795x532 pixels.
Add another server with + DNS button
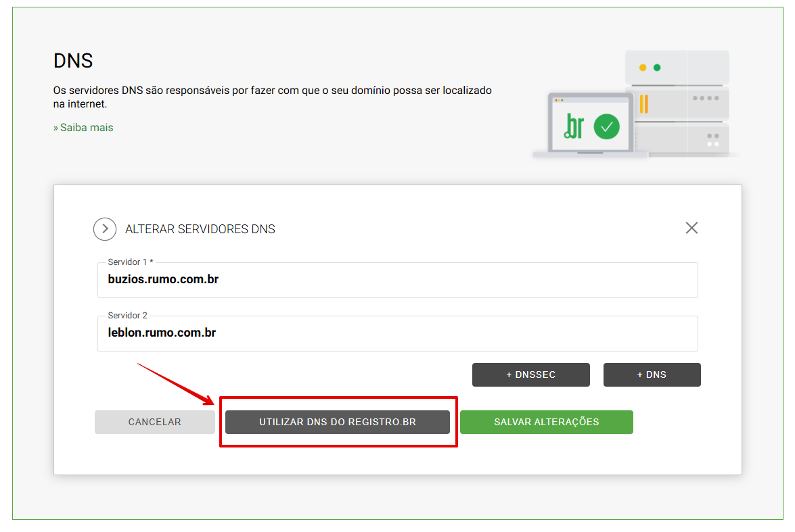click(652, 375)
